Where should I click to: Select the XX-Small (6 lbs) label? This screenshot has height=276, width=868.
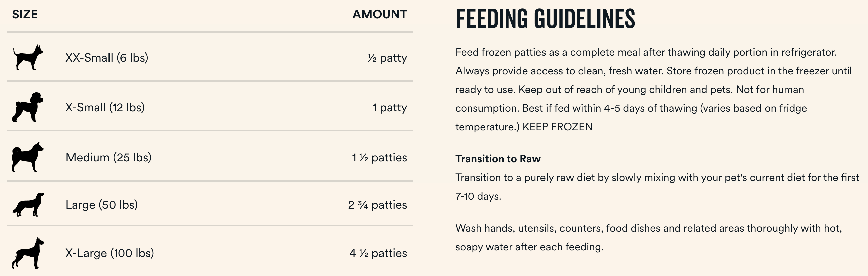[x=107, y=58]
